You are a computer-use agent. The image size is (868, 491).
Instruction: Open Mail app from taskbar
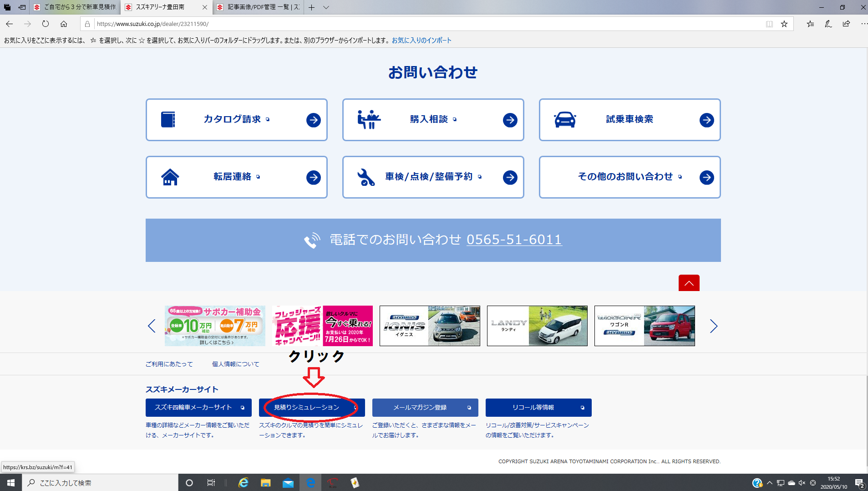[x=288, y=482]
